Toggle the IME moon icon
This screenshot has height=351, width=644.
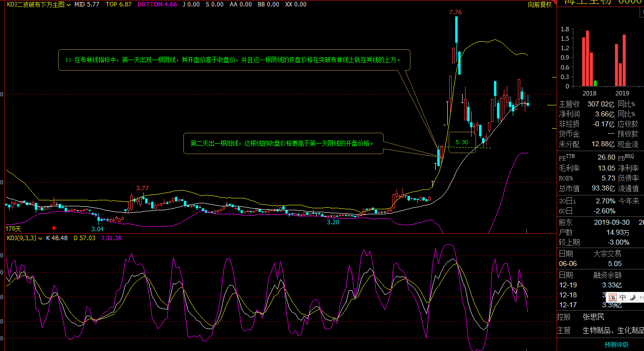[x=633, y=297]
